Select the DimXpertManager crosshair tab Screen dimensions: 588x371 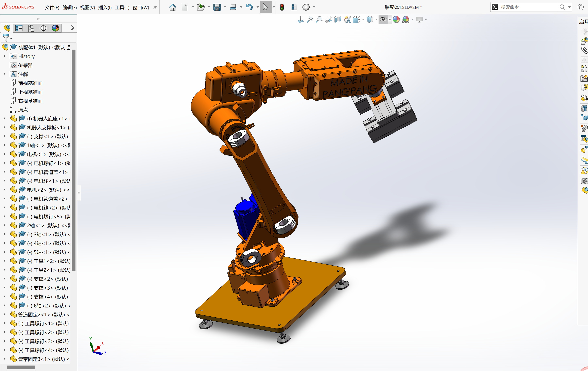[43, 28]
